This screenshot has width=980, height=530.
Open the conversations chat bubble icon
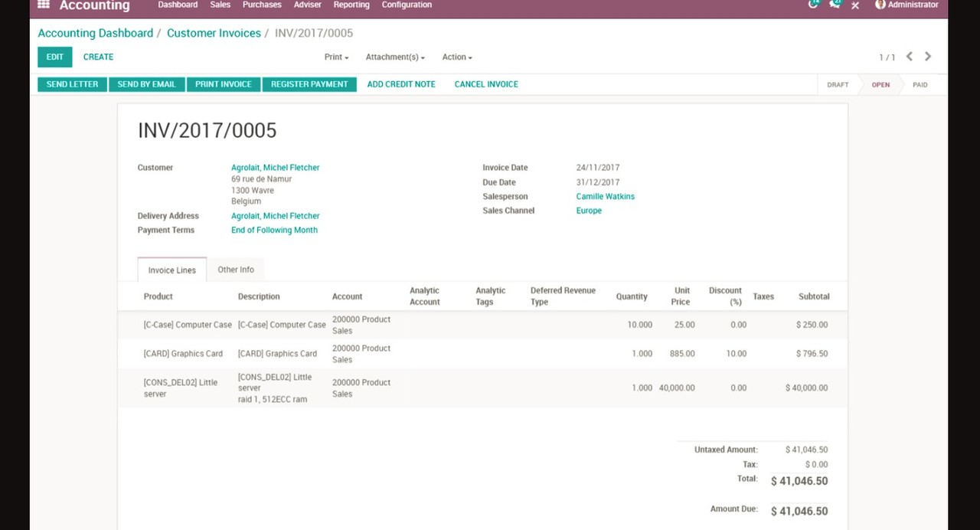[x=835, y=5]
